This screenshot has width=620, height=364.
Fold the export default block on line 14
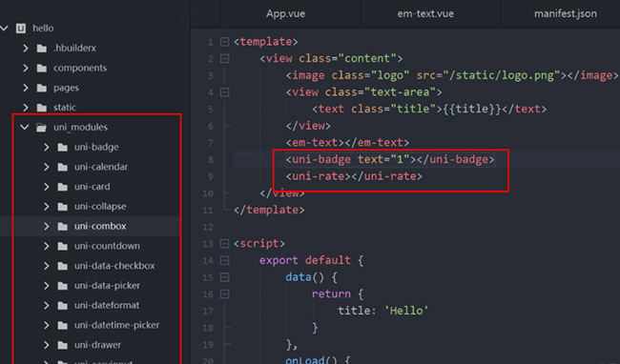(x=224, y=260)
